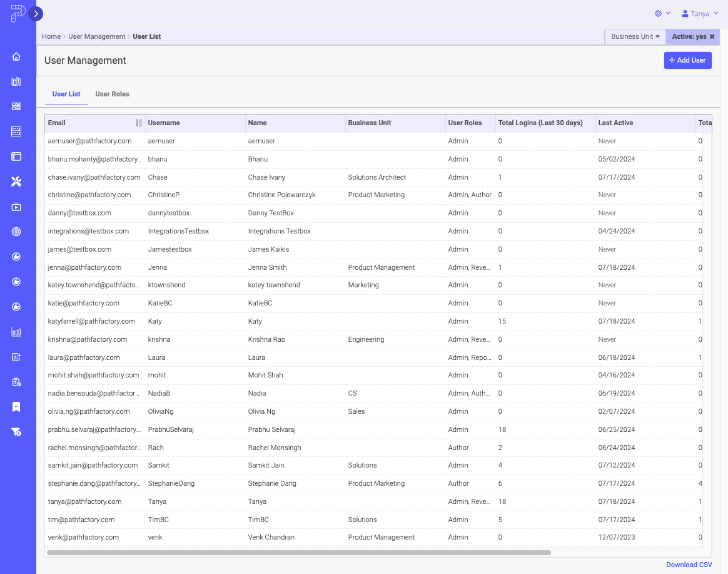Go to Home breadcrumb link
728x574 pixels.
coord(51,36)
